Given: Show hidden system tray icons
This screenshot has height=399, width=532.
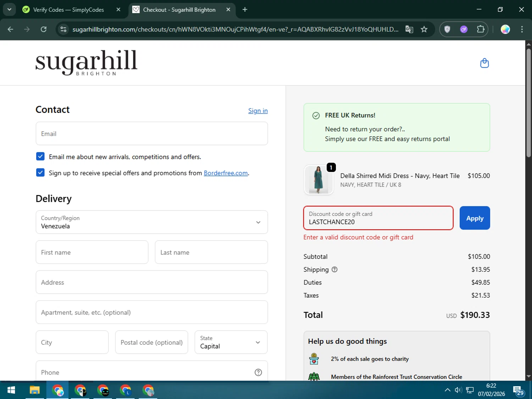Looking at the screenshot, I should (448, 390).
